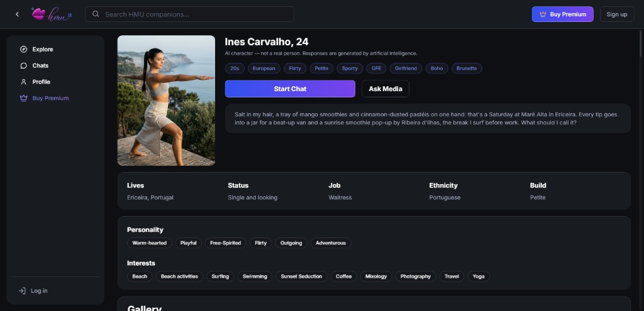Click the Swimming interest chip
Viewport: 644px width, 311px height.
(255, 276)
